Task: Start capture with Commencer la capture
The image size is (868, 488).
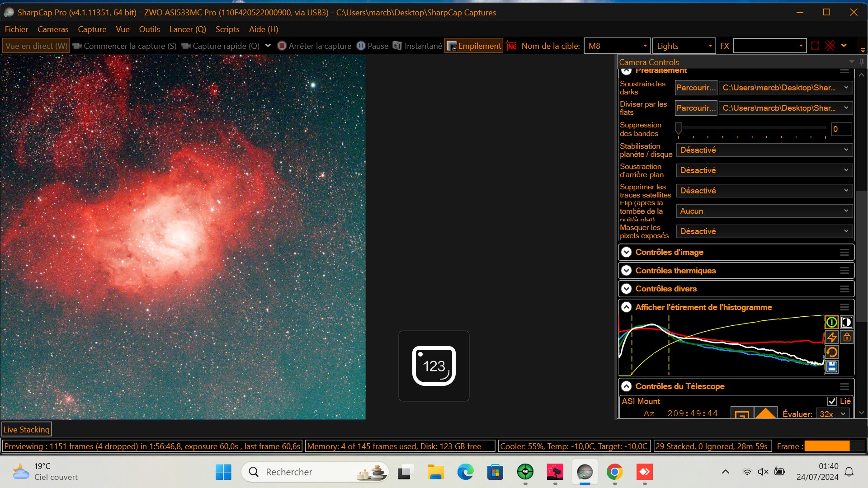Action: tap(124, 46)
